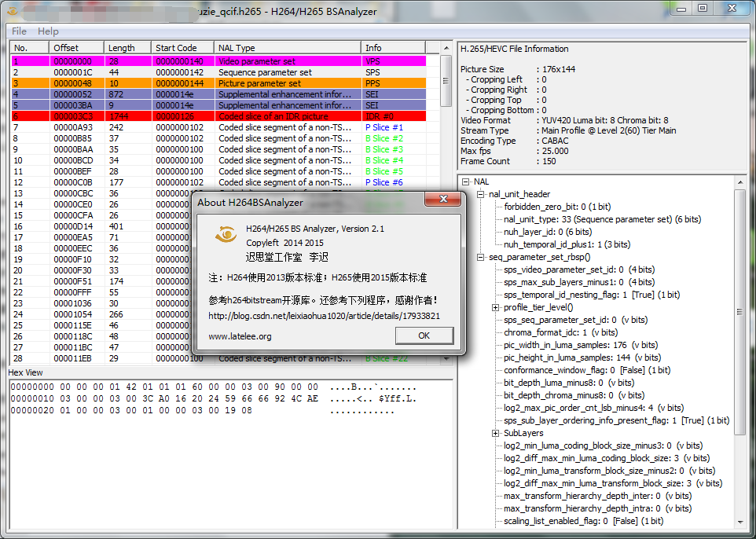This screenshot has height=539, width=756.
Task: Open the blog.csdn.net URL in About dialog
Action: point(324,316)
